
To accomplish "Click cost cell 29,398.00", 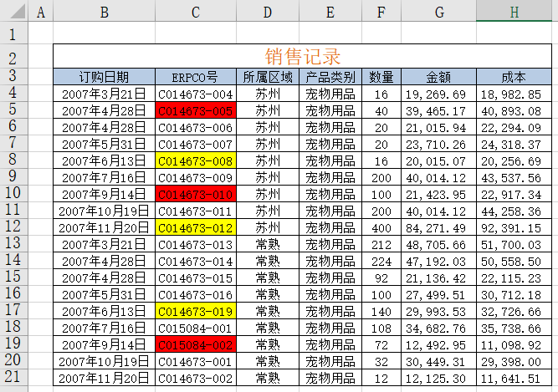I will (x=514, y=361).
